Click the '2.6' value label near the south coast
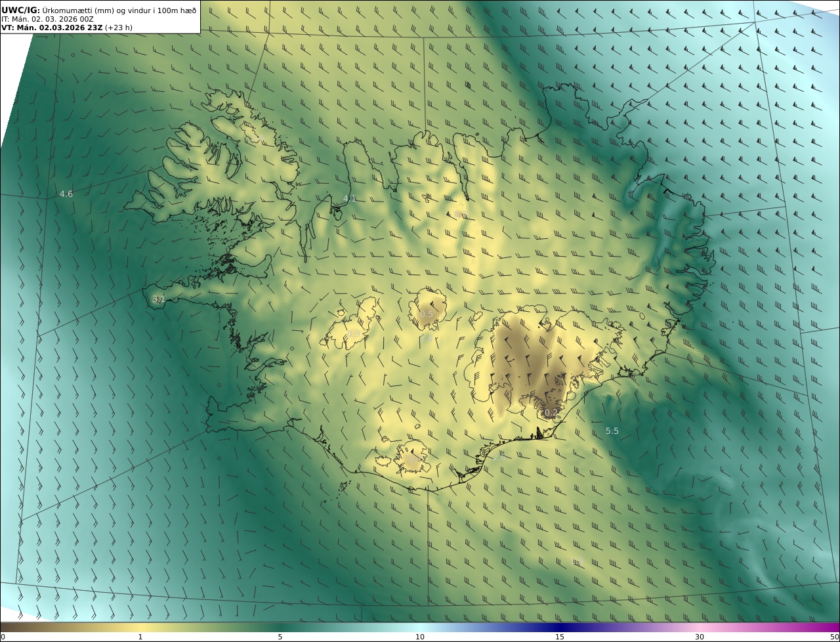The width and height of the screenshot is (840, 642). 499,456
